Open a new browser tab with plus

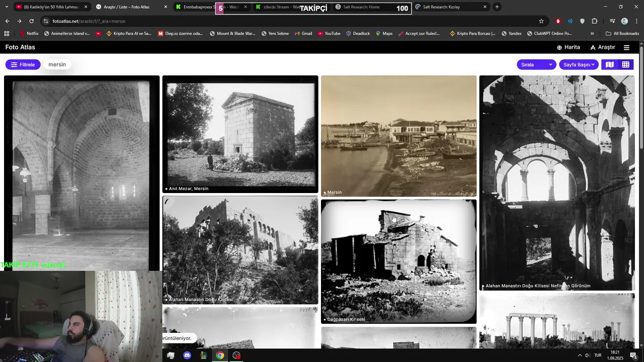pos(497,7)
